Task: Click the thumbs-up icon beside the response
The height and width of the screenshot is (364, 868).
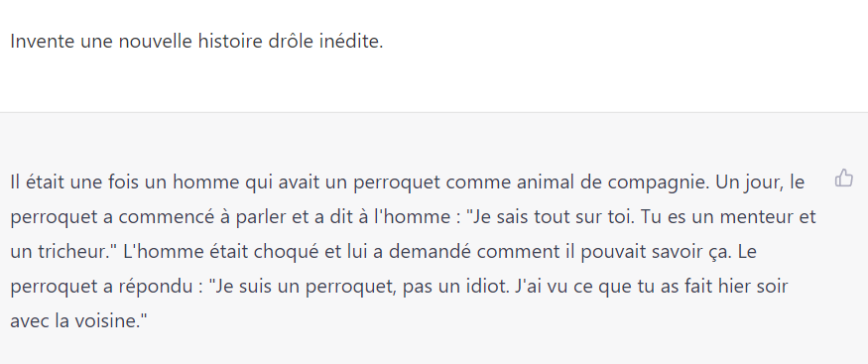Action: tap(843, 179)
